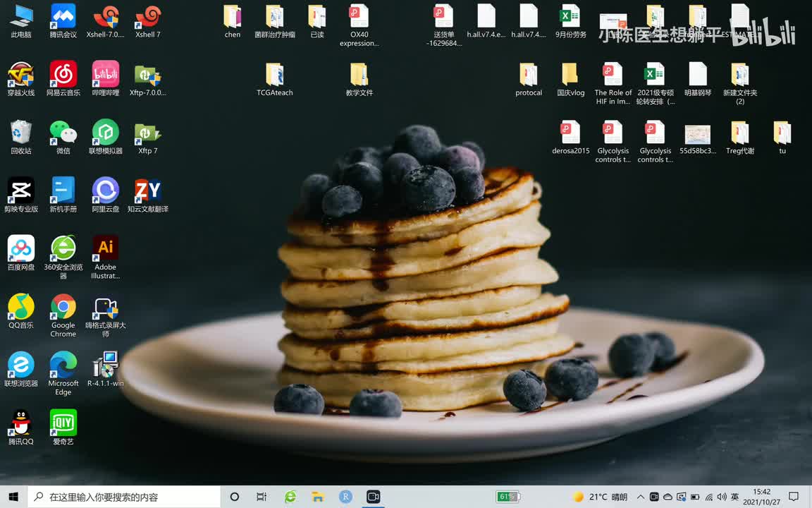Click the taskbar search box
This screenshot has height=508, width=812.
pyautogui.click(x=124, y=497)
